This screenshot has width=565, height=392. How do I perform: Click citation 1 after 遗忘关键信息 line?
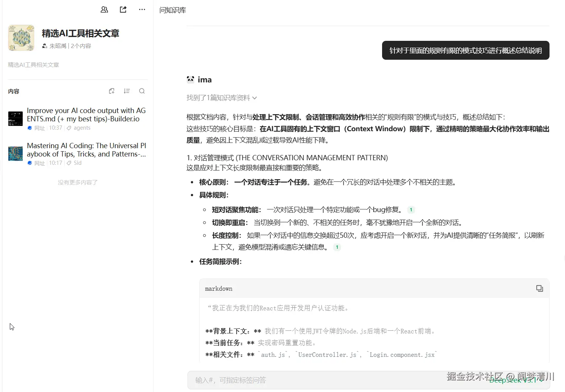(x=337, y=247)
